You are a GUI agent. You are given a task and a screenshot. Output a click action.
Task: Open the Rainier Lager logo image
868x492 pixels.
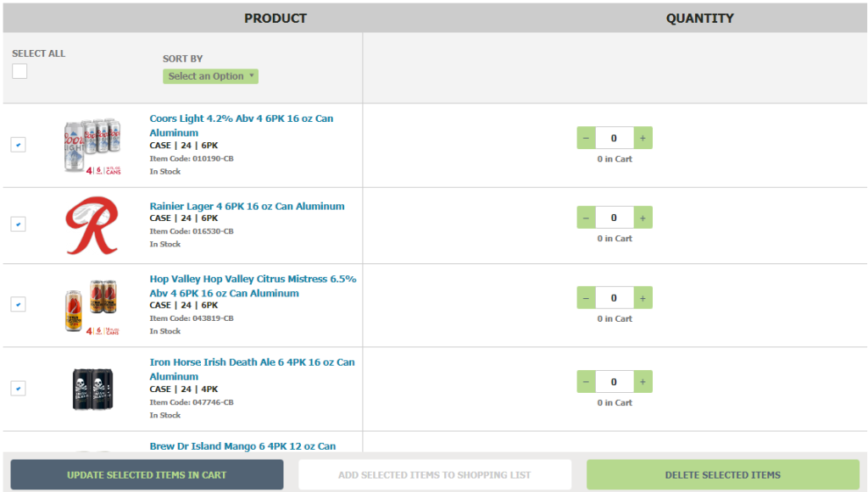tap(92, 225)
